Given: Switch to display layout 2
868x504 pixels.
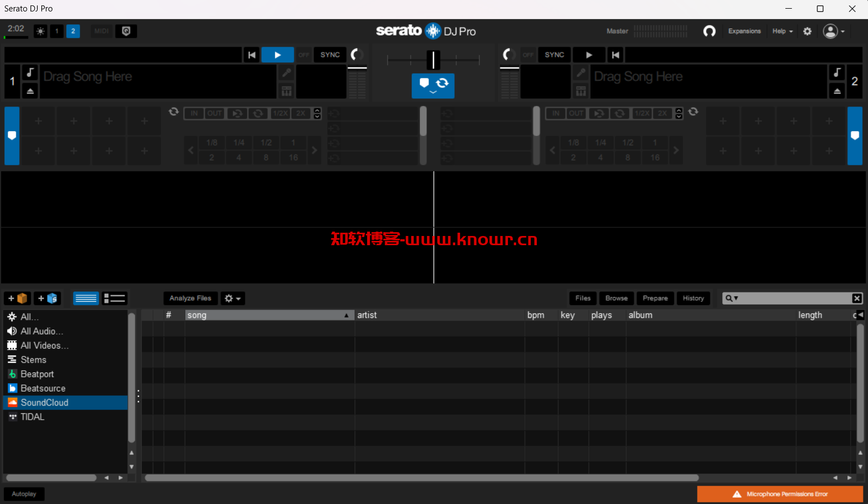Looking at the screenshot, I should point(73,31).
